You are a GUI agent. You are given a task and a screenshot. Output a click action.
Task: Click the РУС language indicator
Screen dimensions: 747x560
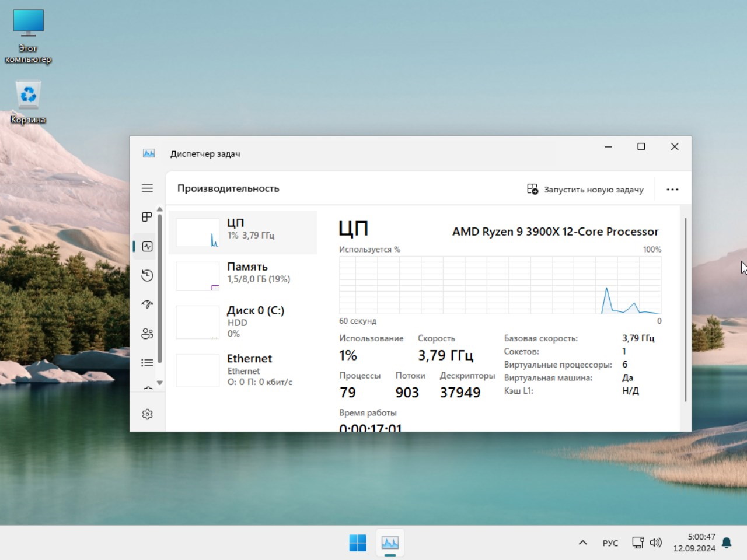pyautogui.click(x=610, y=543)
